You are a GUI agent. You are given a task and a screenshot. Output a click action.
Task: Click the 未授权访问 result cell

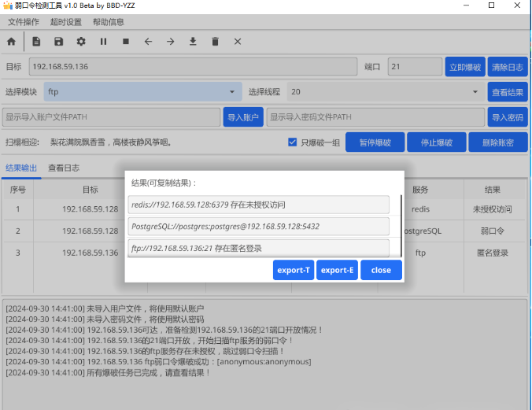point(493,209)
